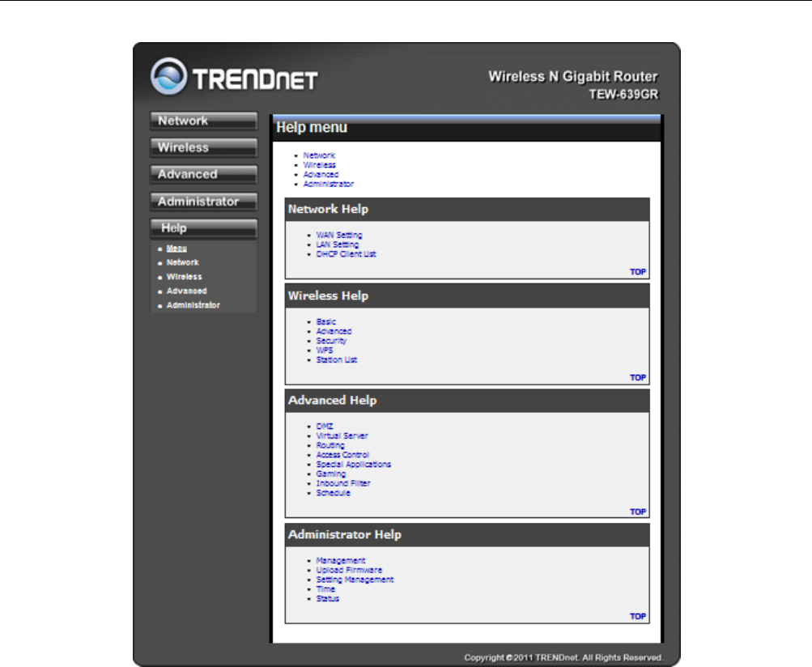Click TOP link in Wireless Help

(638, 377)
